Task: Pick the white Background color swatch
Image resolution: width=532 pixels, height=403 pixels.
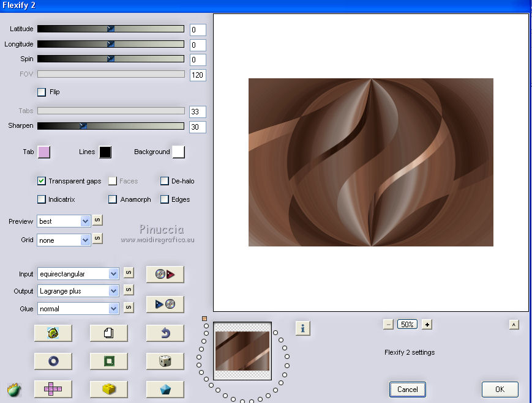Action: click(179, 152)
